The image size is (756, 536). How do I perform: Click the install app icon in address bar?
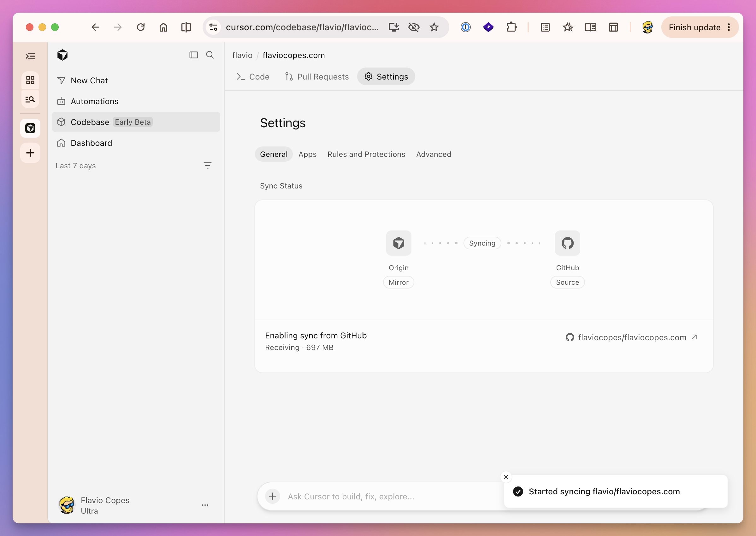394,27
